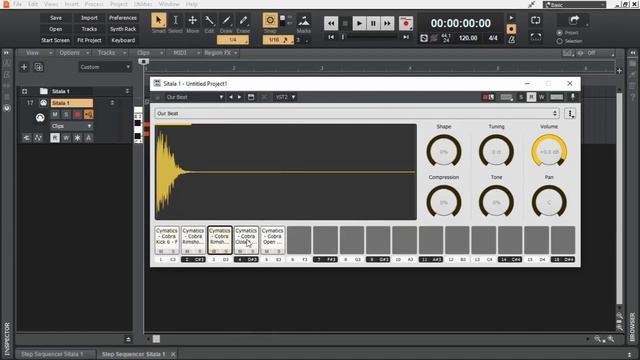Stop playback with the stop button
640x360 pixels.
coord(345,23)
